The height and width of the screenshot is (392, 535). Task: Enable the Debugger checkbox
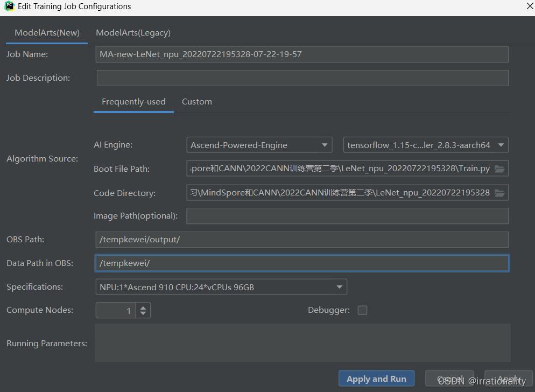coord(362,310)
